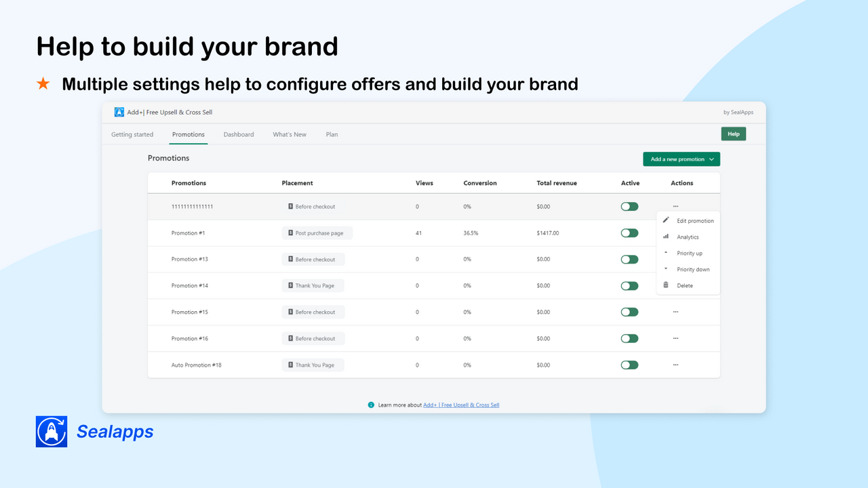Click the Priority down arrow icon
Image resolution: width=868 pixels, height=488 pixels.
pos(665,269)
